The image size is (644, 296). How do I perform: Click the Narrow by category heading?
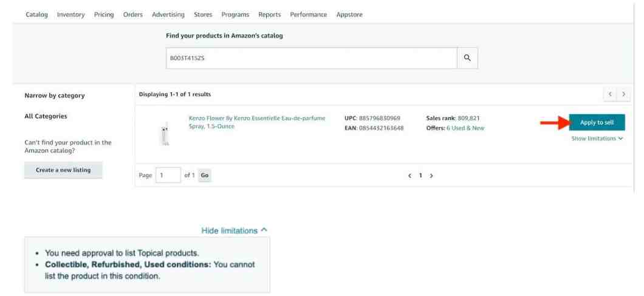(55, 95)
